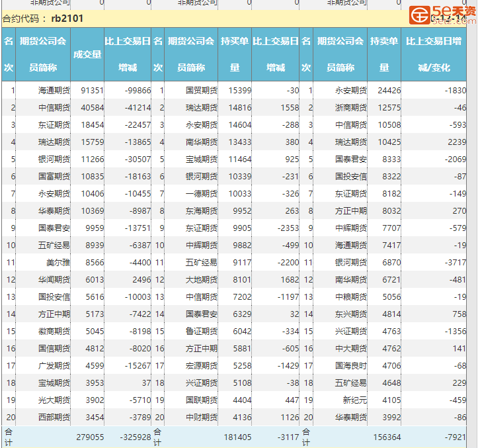The image size is (480, 448).
Task: Click volume change total -325928
Action: (136, 437)
